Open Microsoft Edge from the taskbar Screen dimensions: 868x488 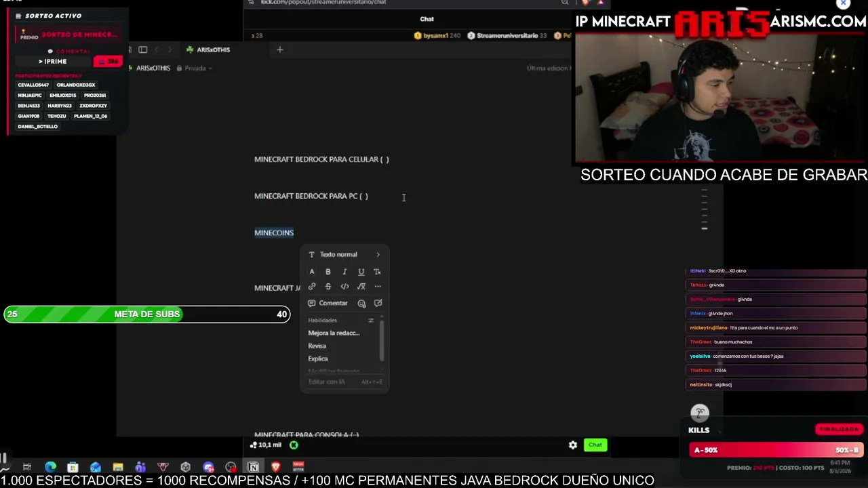tap(50, 467)
